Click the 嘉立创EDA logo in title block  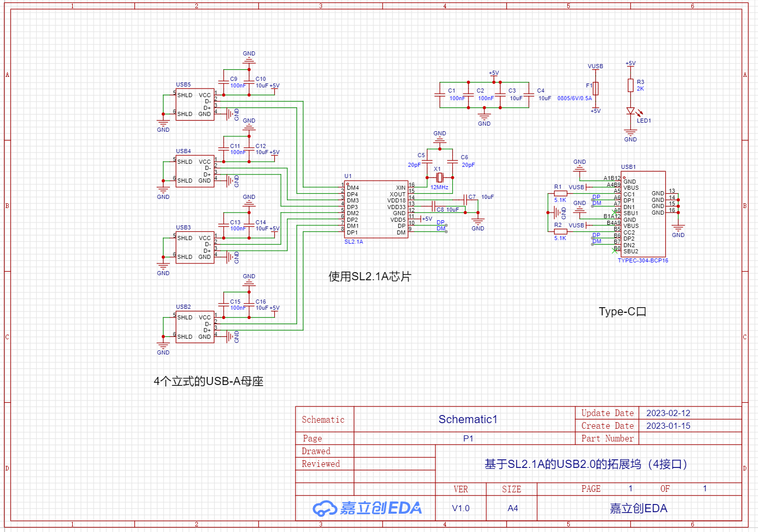pos(367,508)
